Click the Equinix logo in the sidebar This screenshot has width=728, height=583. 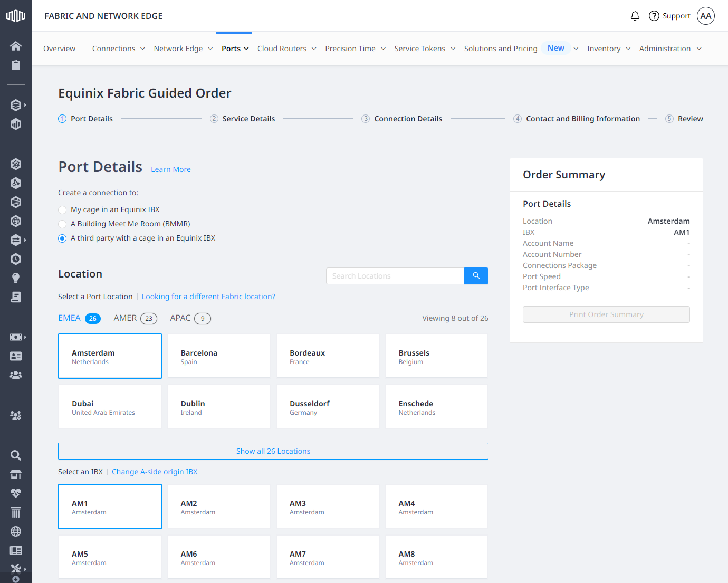pos(16,16)
